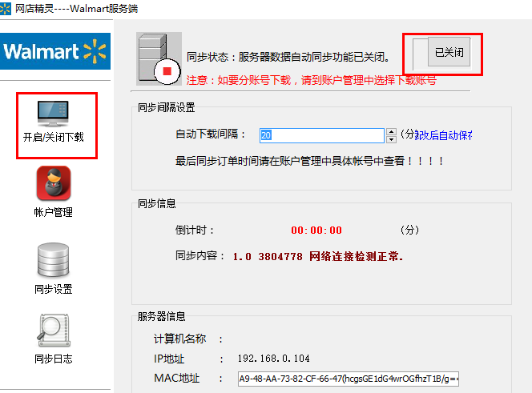The height and width of the screenshot is (393, 532).
Task: Click the 服务器信息 group title
Action: 162,316
